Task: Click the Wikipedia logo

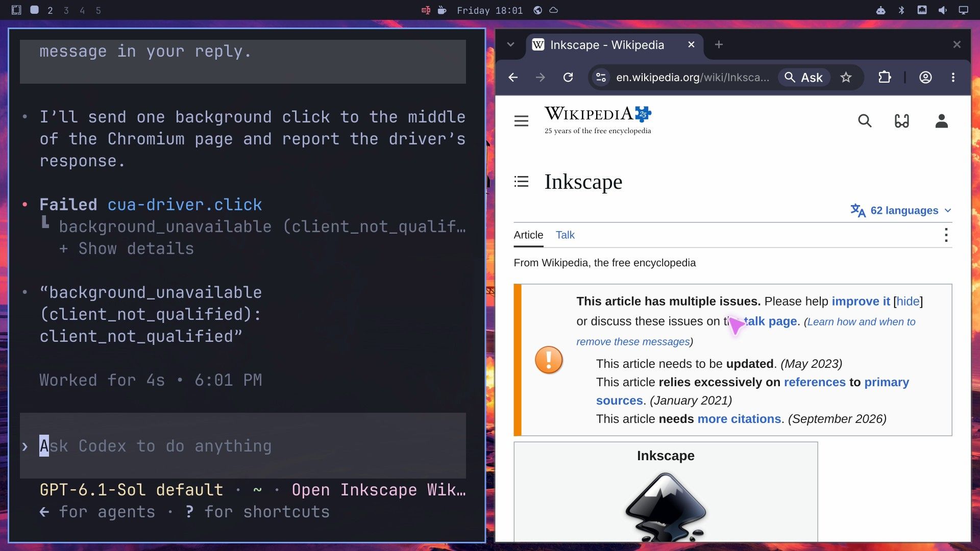Action: pos(598,120)
